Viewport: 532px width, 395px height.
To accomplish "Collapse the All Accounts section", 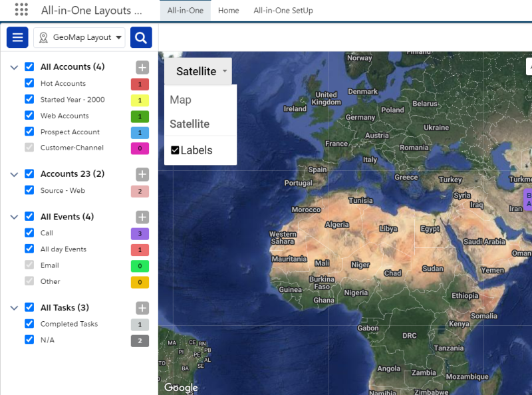I will 14,67.
